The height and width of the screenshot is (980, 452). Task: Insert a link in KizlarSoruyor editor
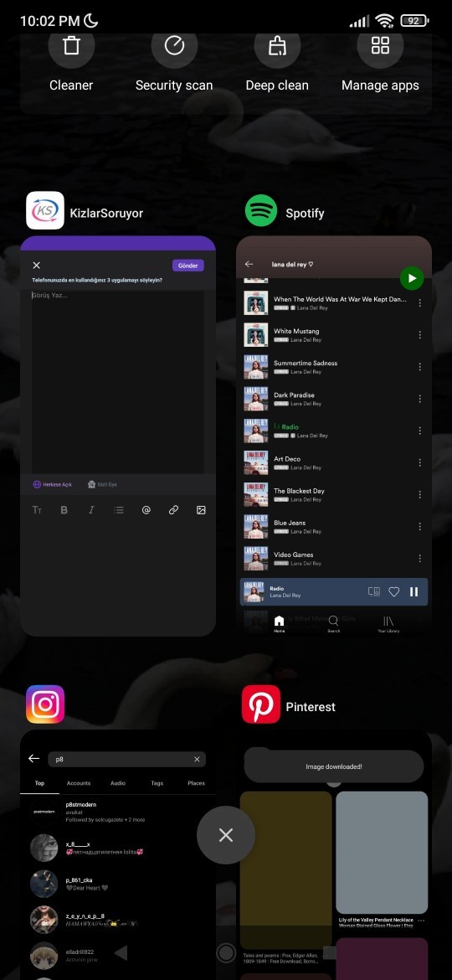(173, 510)
